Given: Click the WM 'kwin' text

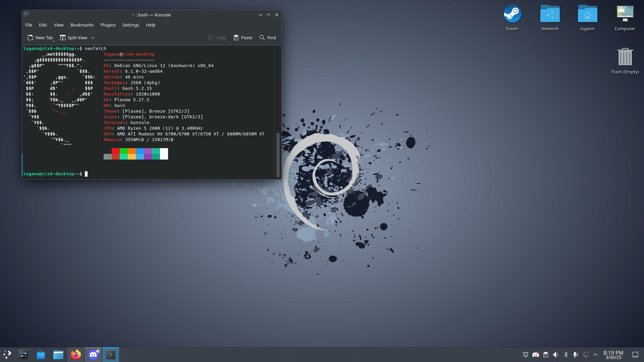Looking at the screenshot, I should [x=119, y=106].
